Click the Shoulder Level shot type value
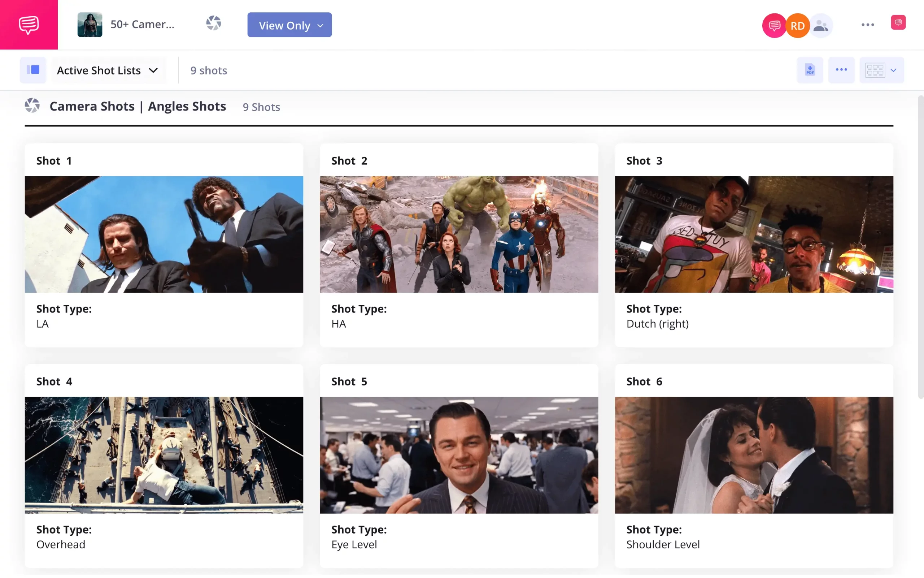 click(x=663, y=544)
